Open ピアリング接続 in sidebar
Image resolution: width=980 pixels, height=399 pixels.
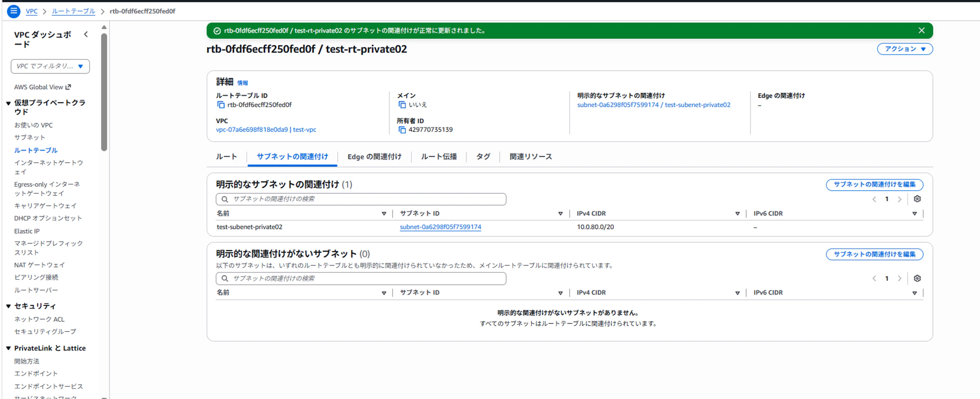click(36, 278)
